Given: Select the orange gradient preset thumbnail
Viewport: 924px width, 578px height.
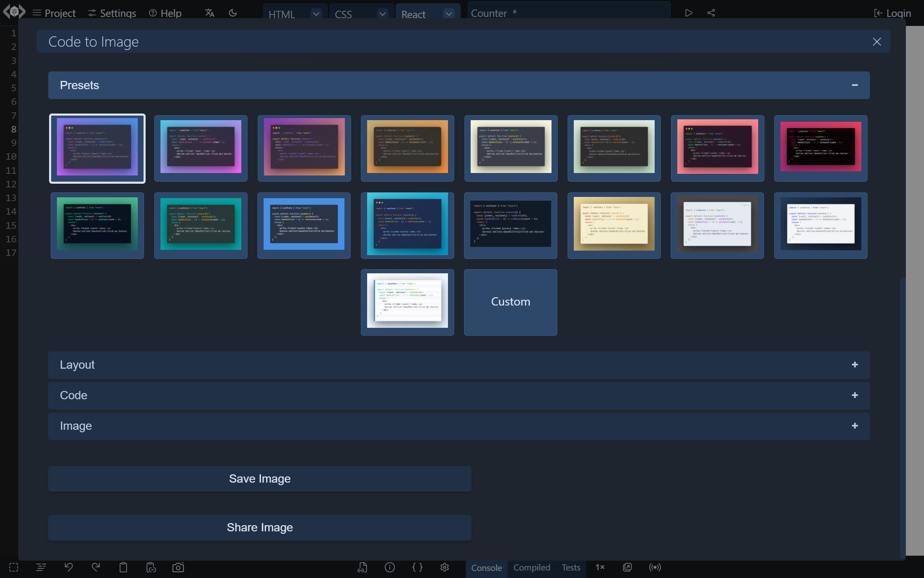Looking at the screenshot, I should (x=407, y=148).
